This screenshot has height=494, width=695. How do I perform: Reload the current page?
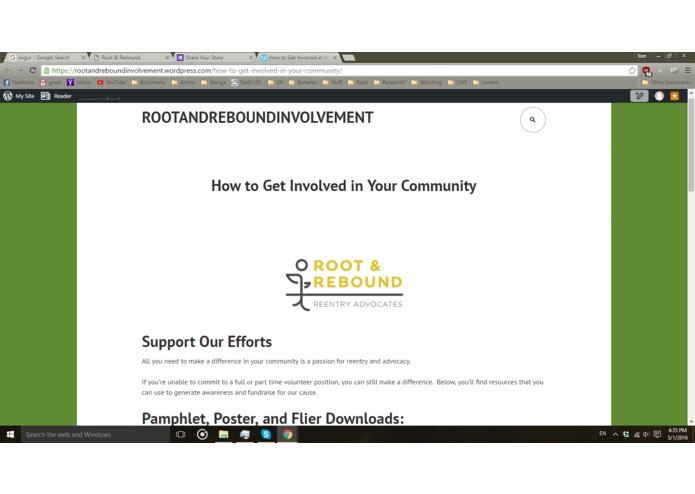(33, 70)
